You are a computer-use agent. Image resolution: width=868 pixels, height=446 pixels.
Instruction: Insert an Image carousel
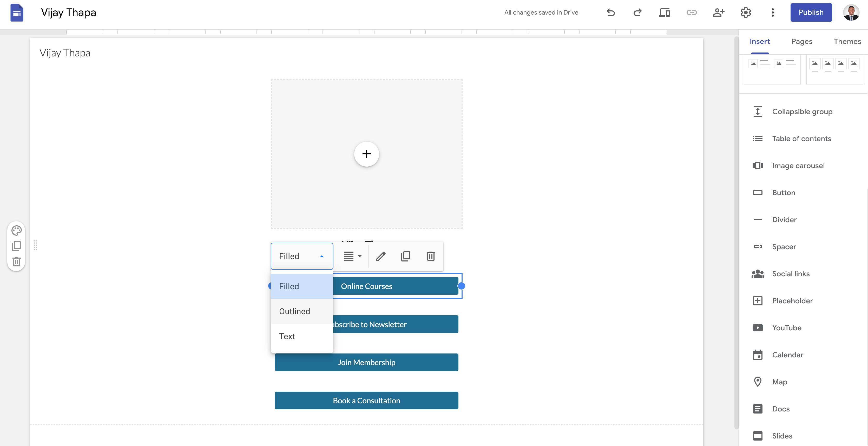803,166
